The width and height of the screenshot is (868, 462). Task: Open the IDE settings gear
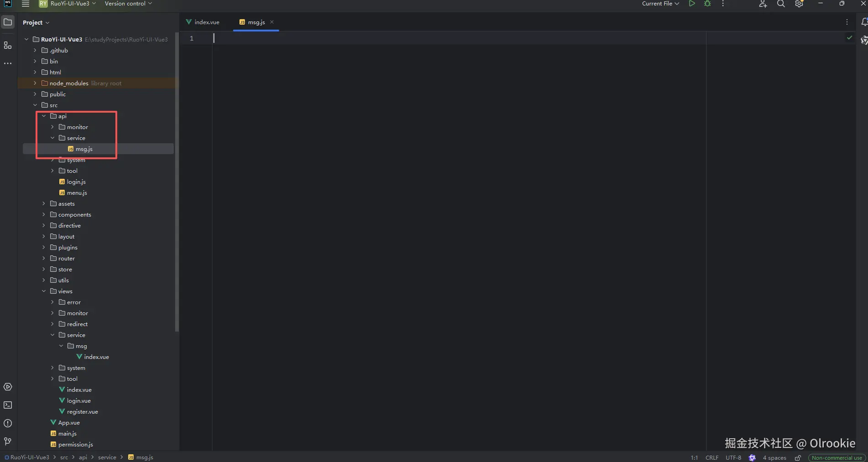click(x=799, y=4)
